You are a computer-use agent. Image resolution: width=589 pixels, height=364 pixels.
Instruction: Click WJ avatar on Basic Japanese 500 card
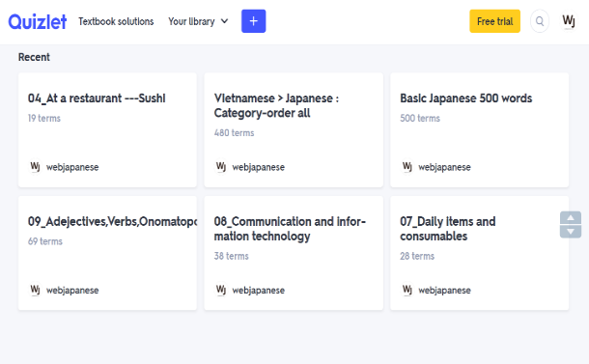407,166
